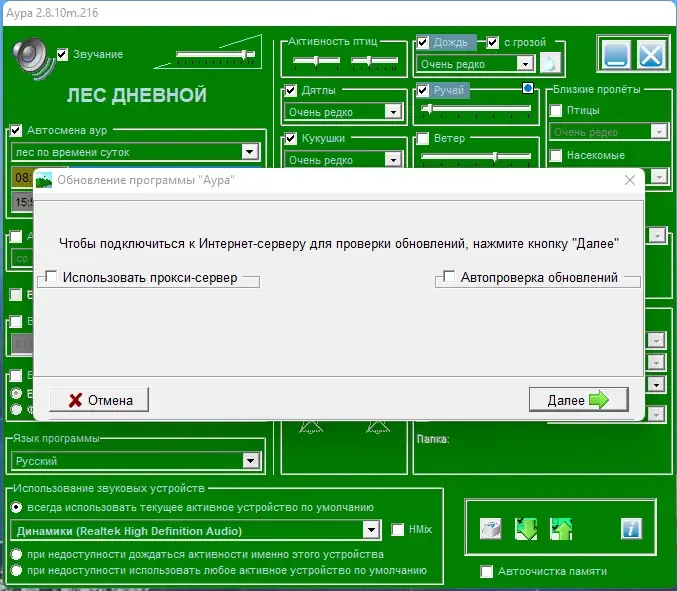The width and height of the screenshot is (677, 591).
Task: Minimize the Аура window with blue button
Action: tap(616, 54)
